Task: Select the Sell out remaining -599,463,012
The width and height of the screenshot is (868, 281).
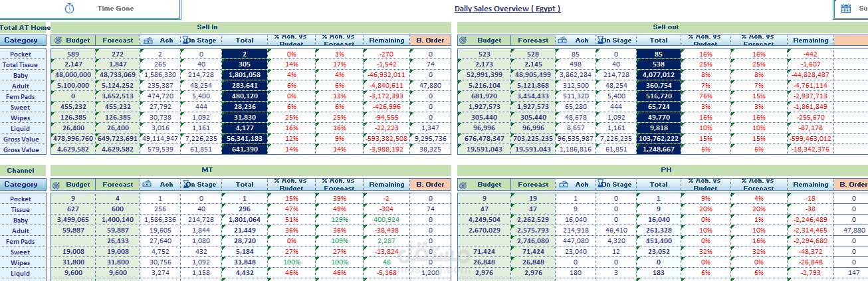Action: tap(810, 139)
